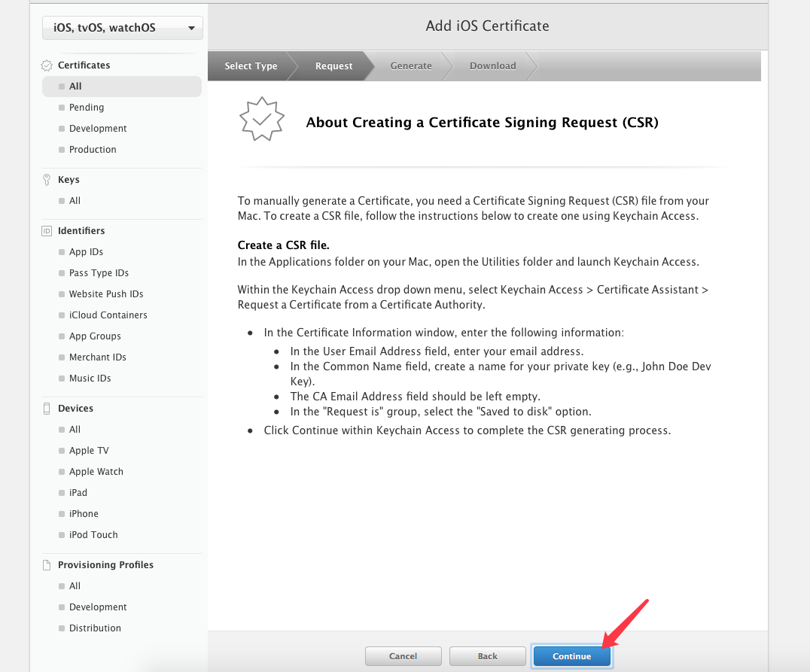Screen dimensions: 810x672
Task: Select All under Provisioning Profiles
Action: [x=75, y=586]
